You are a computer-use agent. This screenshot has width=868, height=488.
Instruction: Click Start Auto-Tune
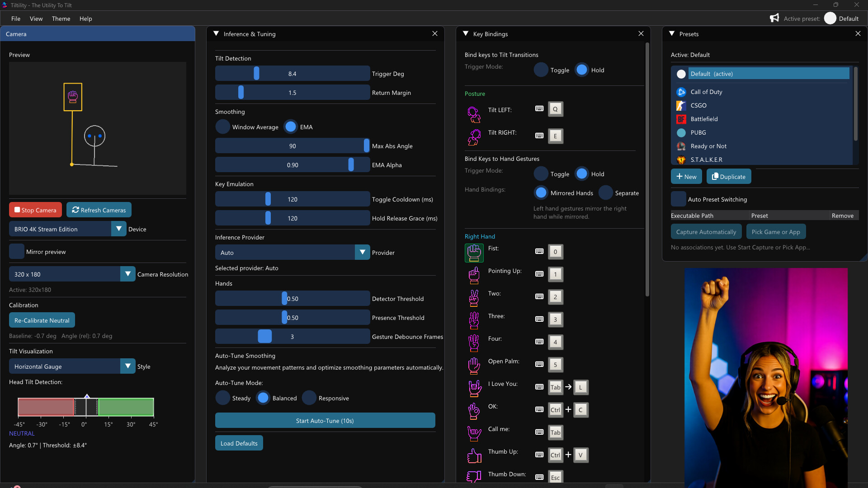point(325,420)
